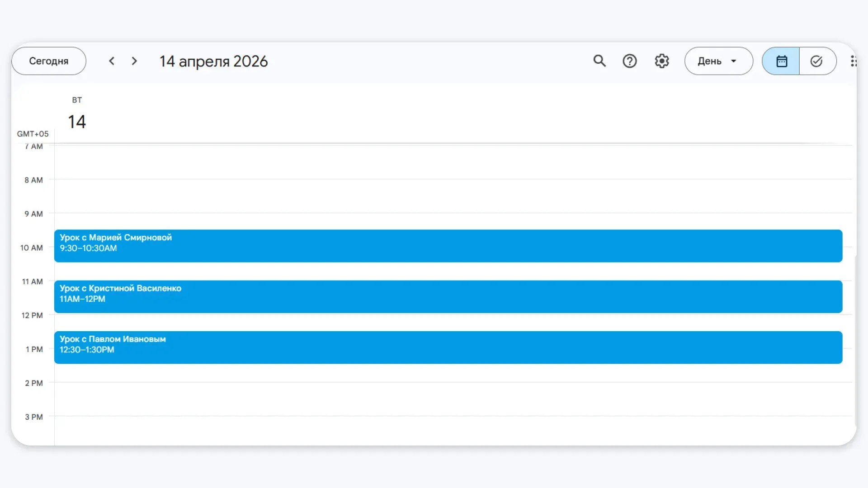Click empty 2 PM time slot
868x488 pixels.
tap(448, 399)
